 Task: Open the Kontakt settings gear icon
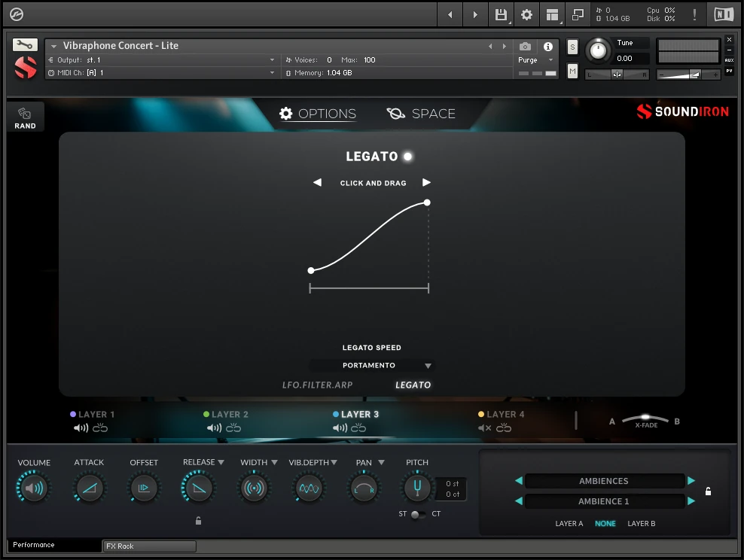click(526, 14)
